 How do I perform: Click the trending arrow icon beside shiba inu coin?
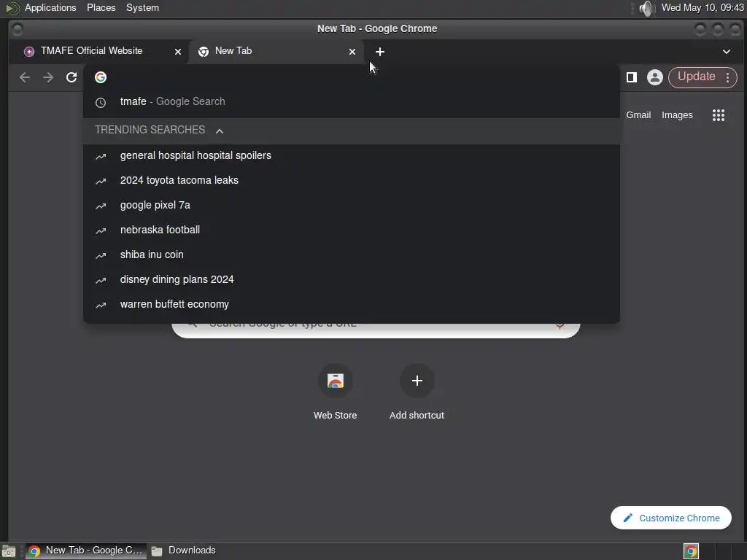(101, 255)
